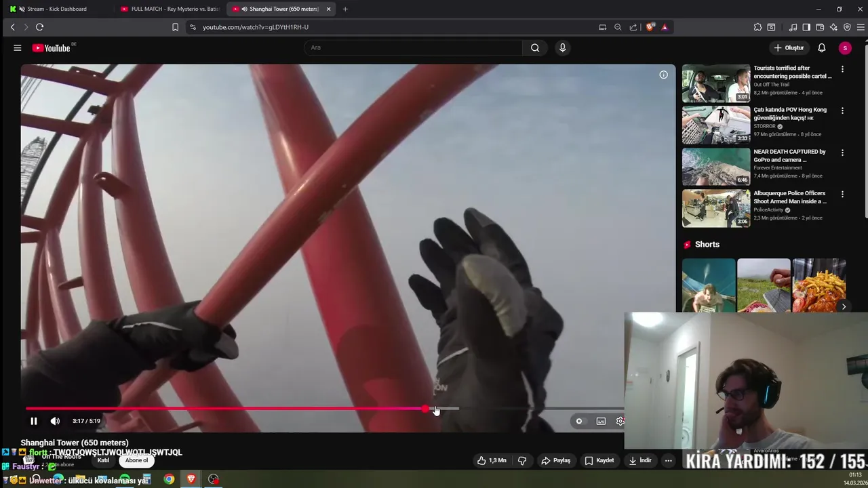Open the Brave playlist music note icon
The width and height of the screenshot is (868, 488).
pos(793,27)
